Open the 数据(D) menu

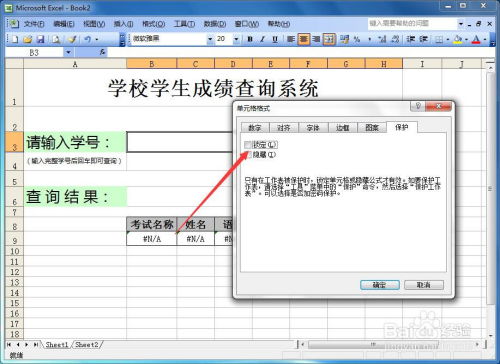pos(215,24)
